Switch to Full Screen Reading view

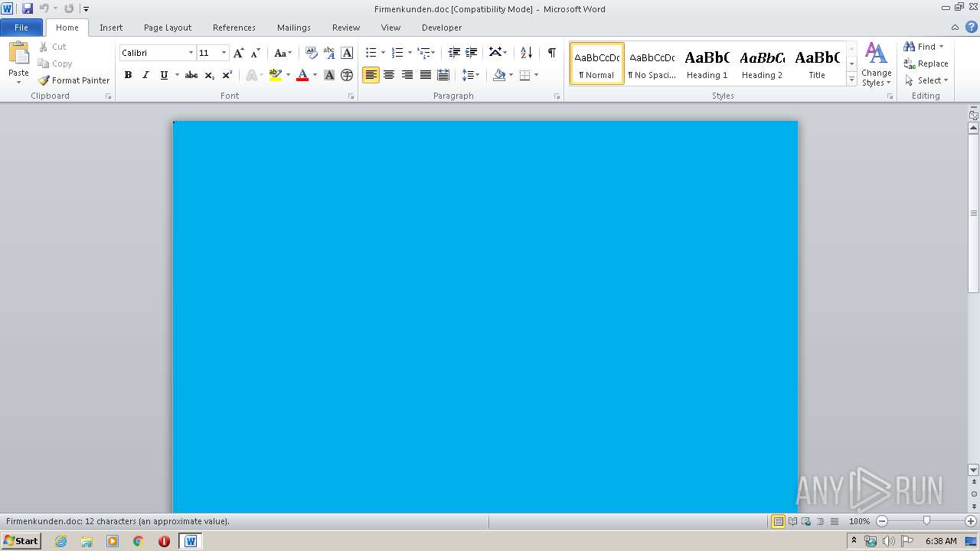pyautogui.click(x=792, y=521)
